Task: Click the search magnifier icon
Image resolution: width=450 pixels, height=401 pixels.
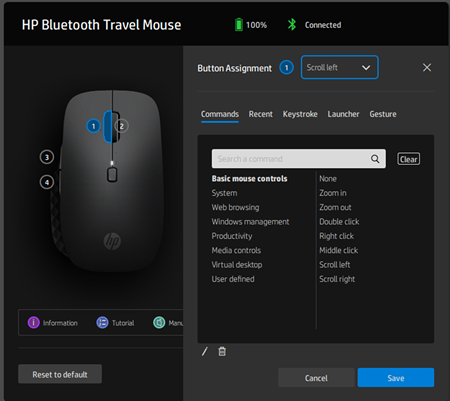Action: (375, 159)
